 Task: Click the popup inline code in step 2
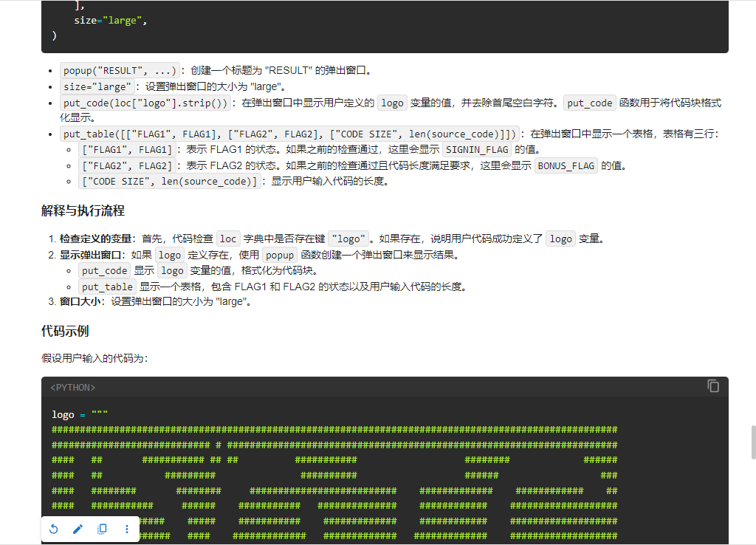pos(279,255)
